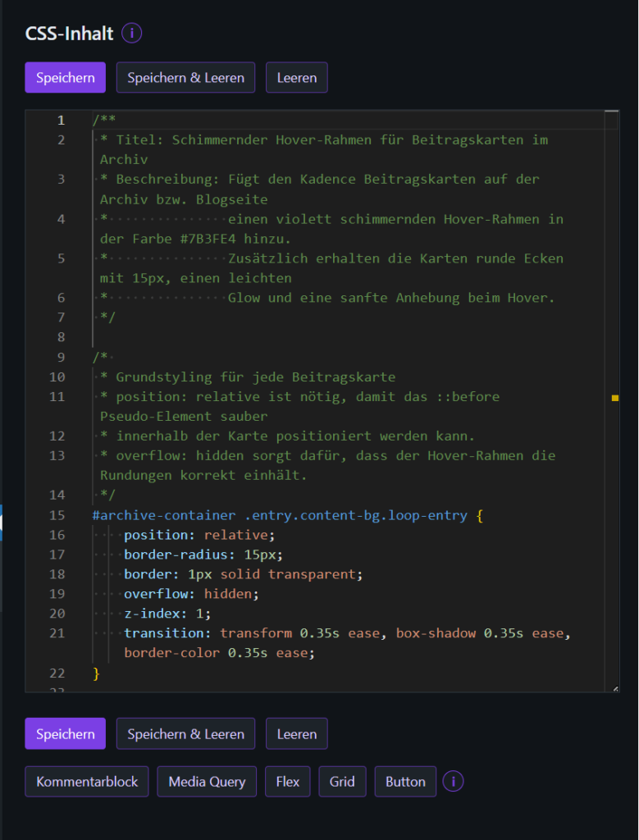Click the yellow marker in editor overview ruler

(615, 398)
